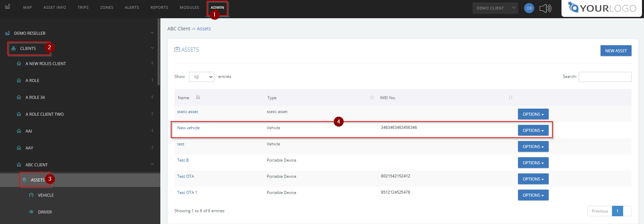The height and width of the screenshot is (224, 644).
Task: Sort by IMEI No. column icon
Action: 511,97
